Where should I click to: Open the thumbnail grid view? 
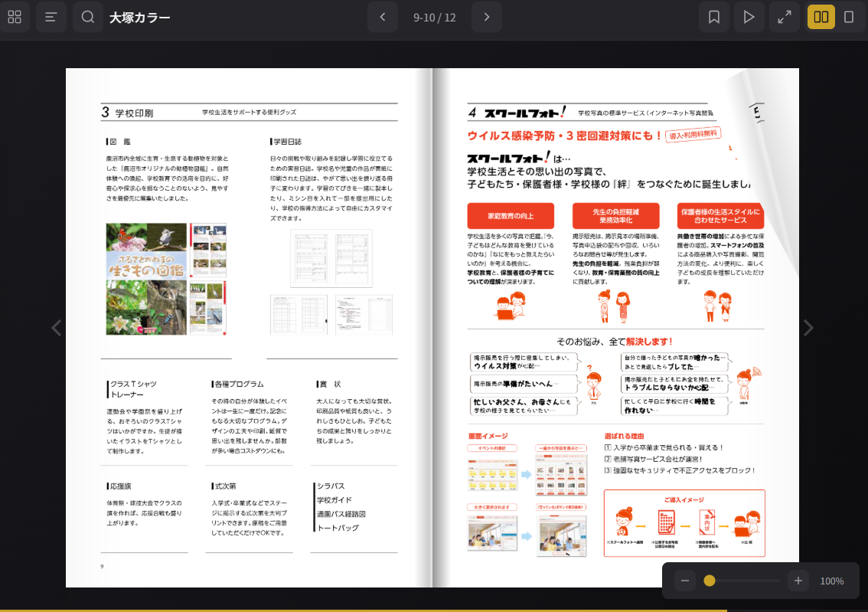(x=15, y=16)
